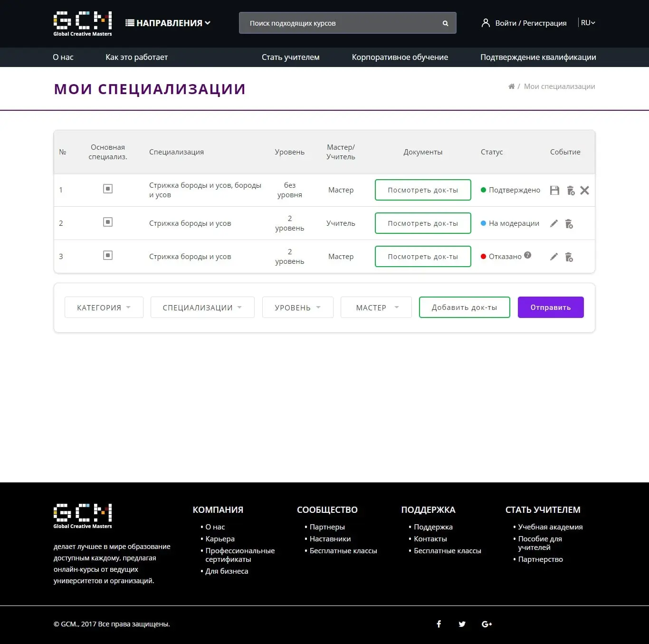This screenshot has height=644, width=649.
Task: Click the question mark next to Отказано status
Action: pyautogui.click(x=526, y=255)
